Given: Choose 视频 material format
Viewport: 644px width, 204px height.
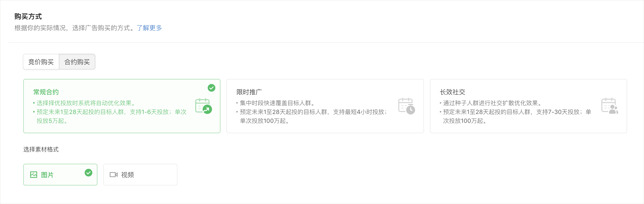Looking at the screenshot, I should (140, 175).
